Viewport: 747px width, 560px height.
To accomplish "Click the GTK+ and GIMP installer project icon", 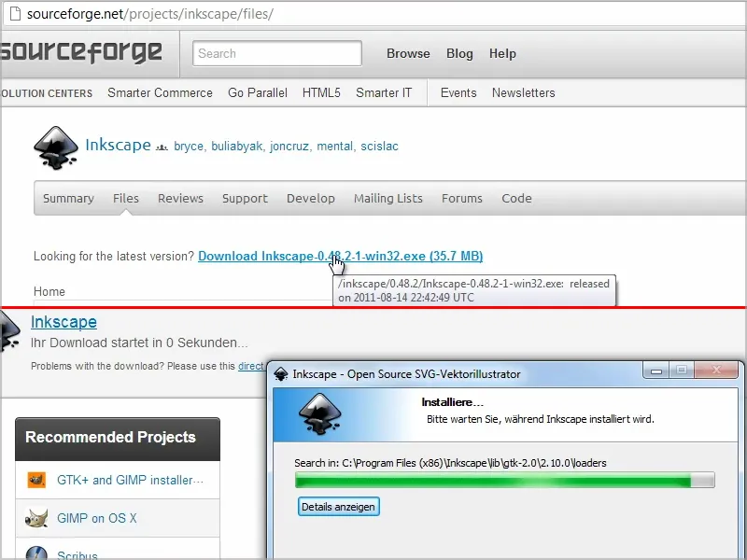I will pos(36,480).
